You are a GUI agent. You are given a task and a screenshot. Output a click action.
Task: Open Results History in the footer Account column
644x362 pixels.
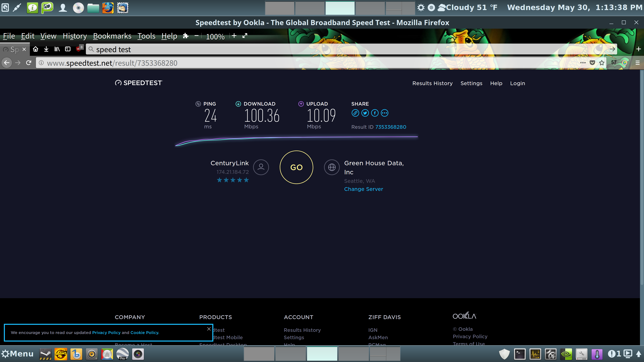click(302, 330)
